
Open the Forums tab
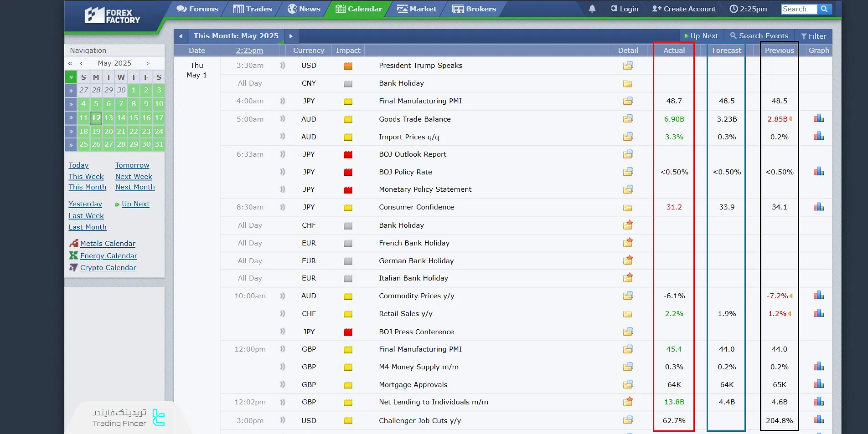[197, 9]
